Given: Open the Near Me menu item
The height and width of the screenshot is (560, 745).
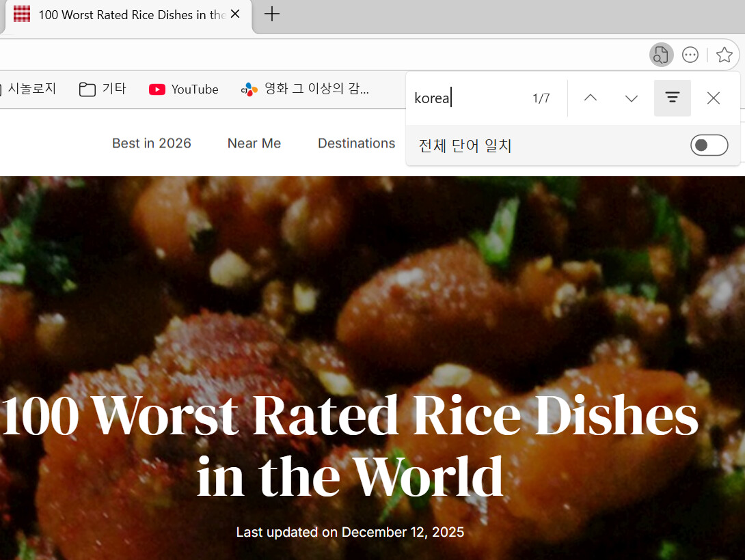Looking at the screenshot, I should click(254, 143).
